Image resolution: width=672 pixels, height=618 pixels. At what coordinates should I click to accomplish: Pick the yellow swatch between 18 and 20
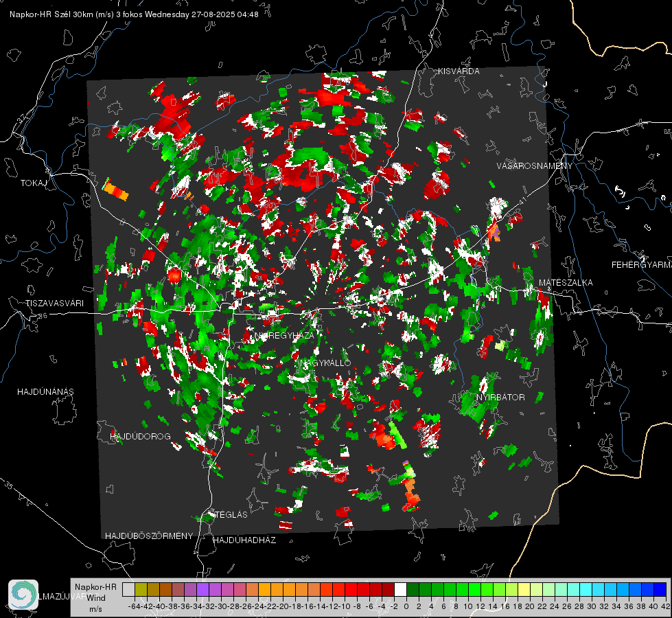[524, 589]
